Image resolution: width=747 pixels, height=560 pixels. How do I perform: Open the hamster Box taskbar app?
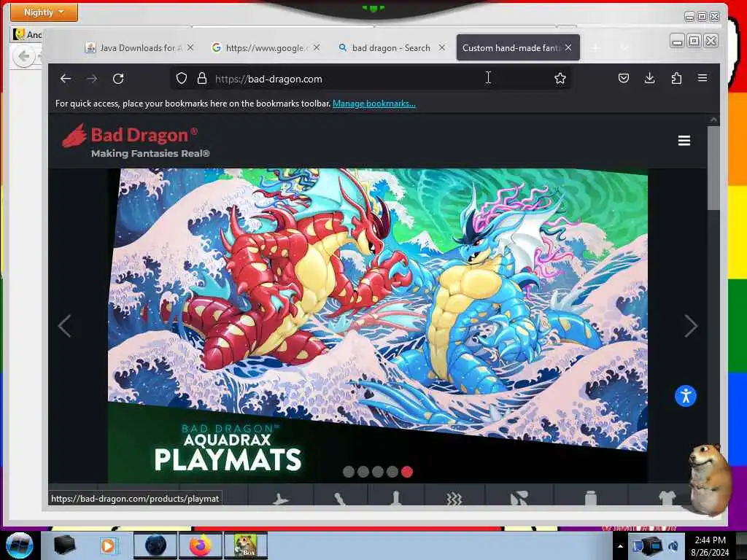[245, 545]
